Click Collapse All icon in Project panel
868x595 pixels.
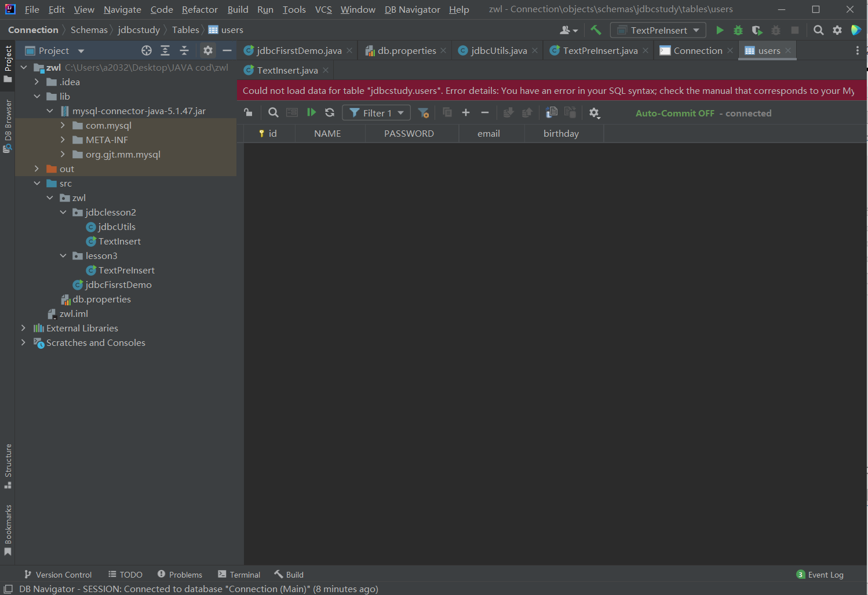[x=184, y=50]
